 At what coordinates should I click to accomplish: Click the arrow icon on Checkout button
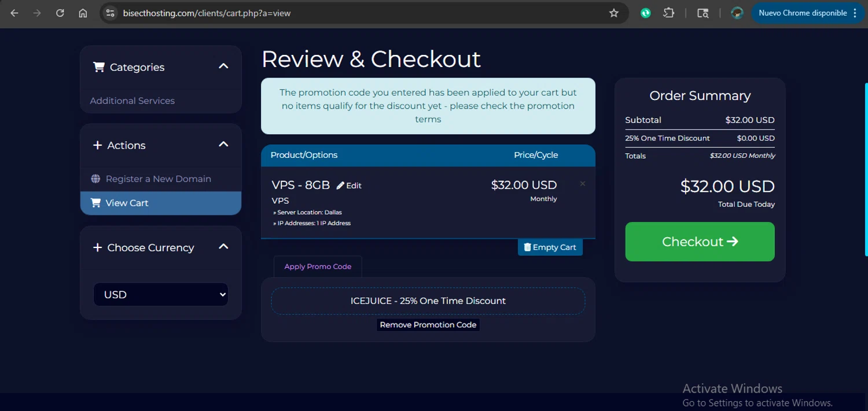(x=733, y=242)
